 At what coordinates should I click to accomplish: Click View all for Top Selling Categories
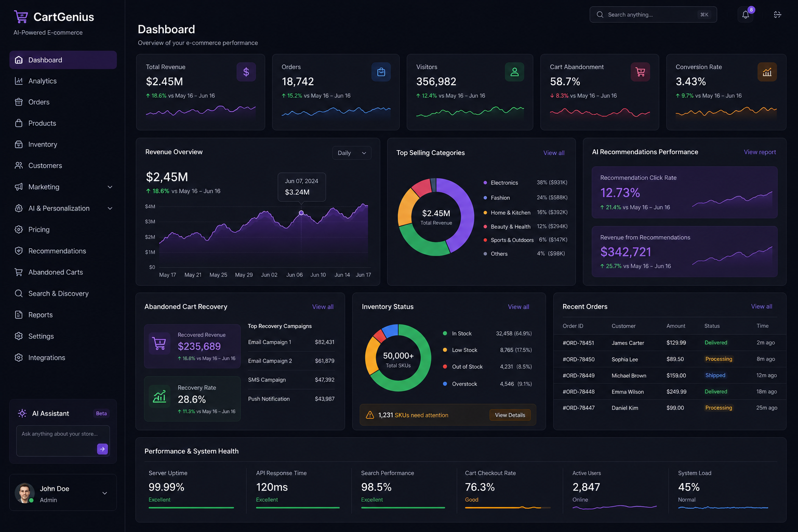pyautogui.click(x=554, y=153)
